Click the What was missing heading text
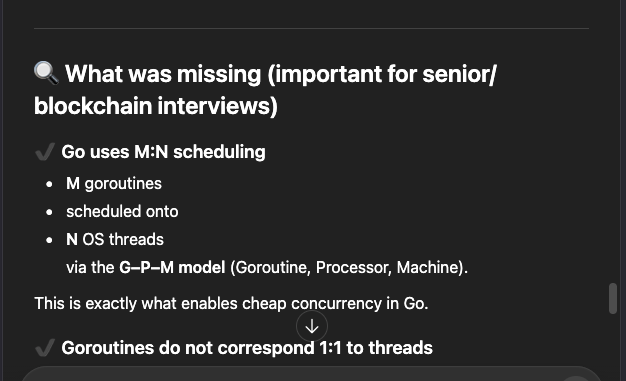This screenshot has height=381, width=626. 281,74
